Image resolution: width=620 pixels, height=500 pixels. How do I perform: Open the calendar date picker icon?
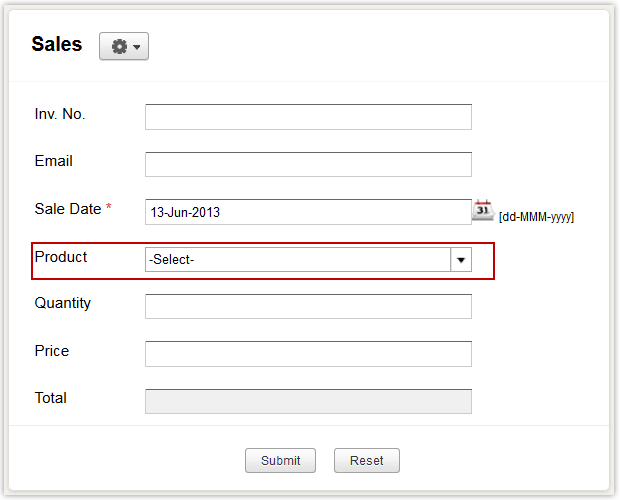pyautogui.click(x=482, y=210)
